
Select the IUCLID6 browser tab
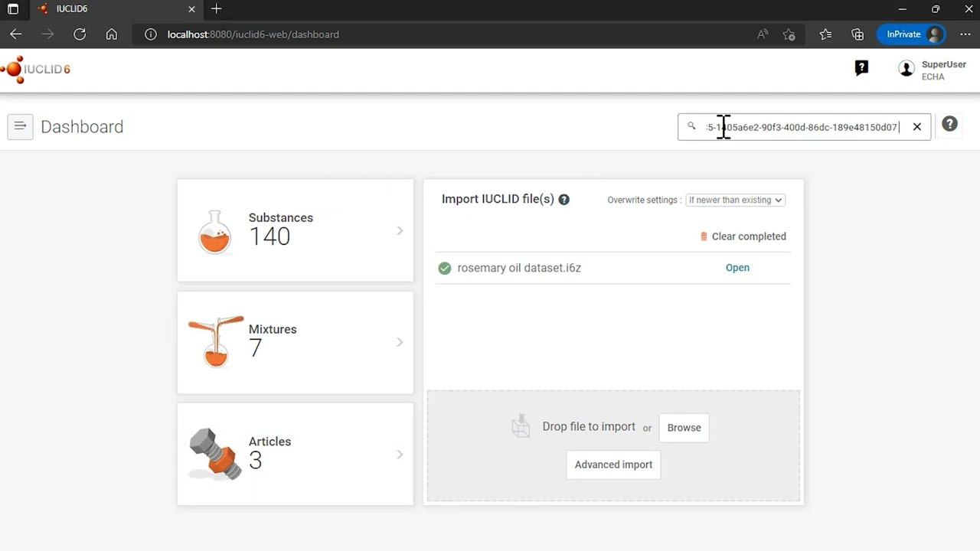click(x=117, y=9)
